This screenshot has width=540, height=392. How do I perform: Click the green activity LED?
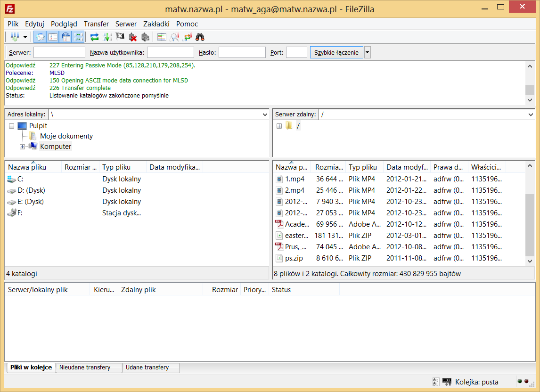[x=520, y=381]
